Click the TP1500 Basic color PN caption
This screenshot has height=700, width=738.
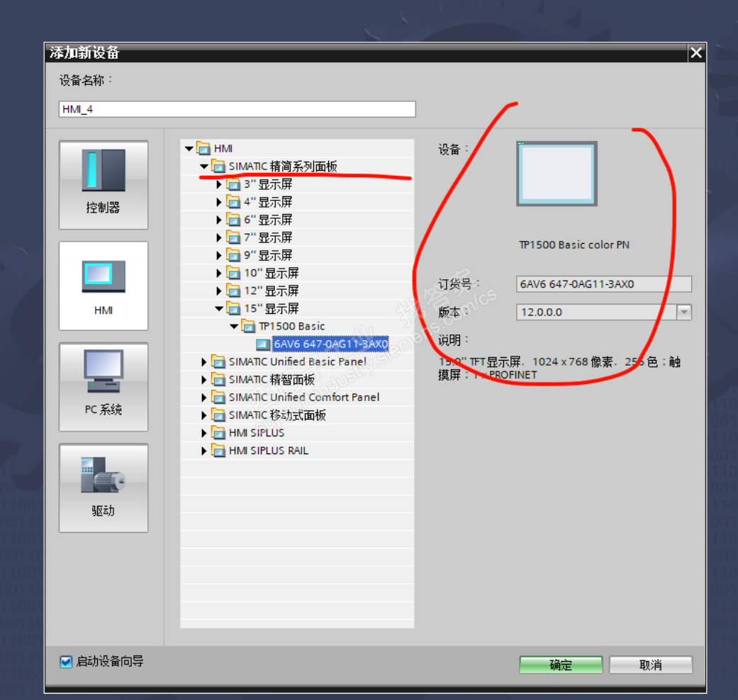[574, 244]
